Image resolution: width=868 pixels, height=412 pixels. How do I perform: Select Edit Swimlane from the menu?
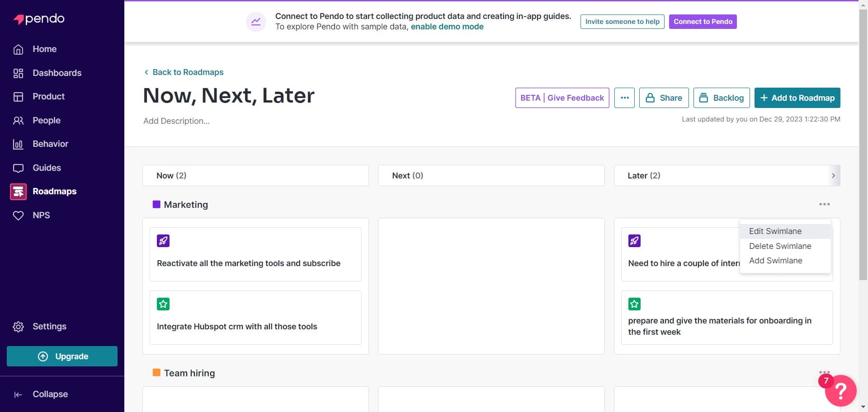[x=775, y=231]
